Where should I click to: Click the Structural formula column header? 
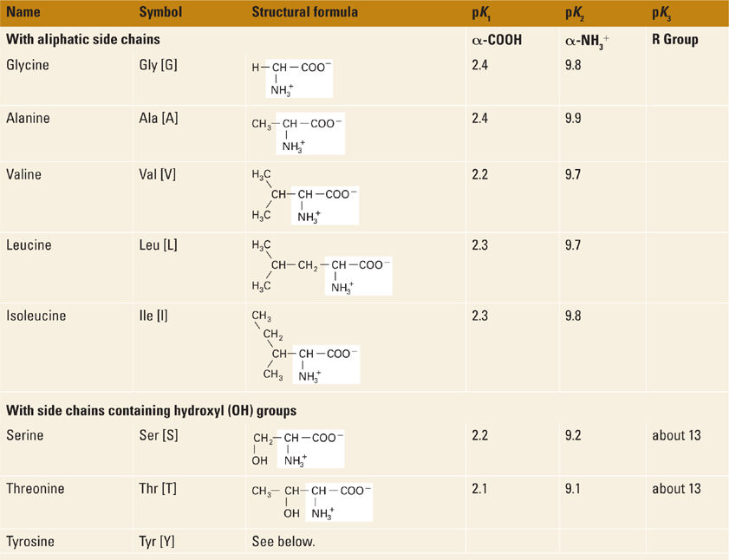click(x=304, y=13)
